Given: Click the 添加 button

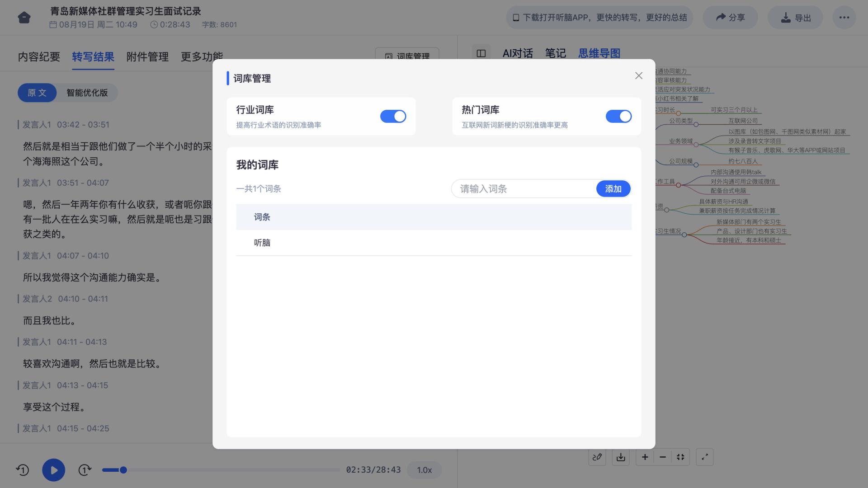Looking at the screenshot, I should pyautogui.click(x=613, y=189).
